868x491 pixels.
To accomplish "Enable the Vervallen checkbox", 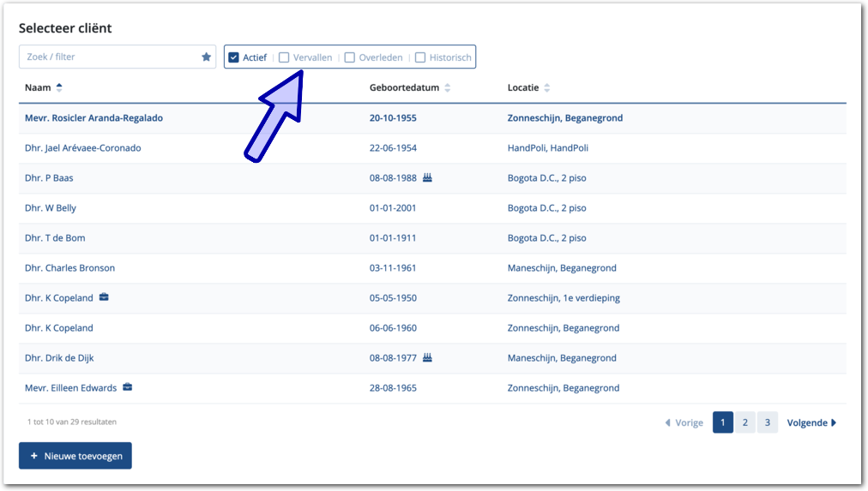I will point(285,58).
